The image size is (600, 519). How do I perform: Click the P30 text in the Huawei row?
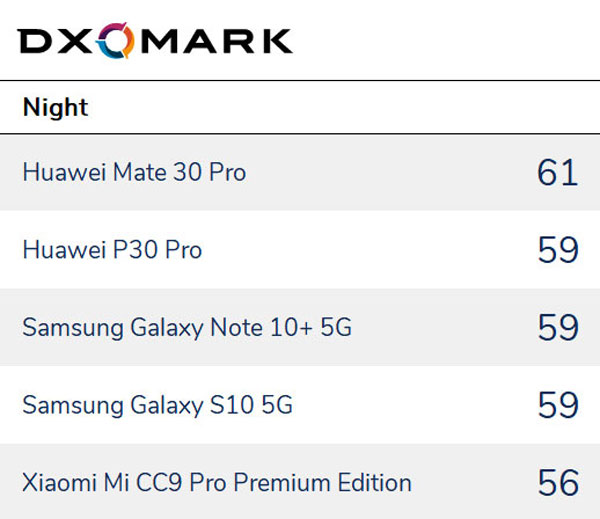[x=129, y=250]
